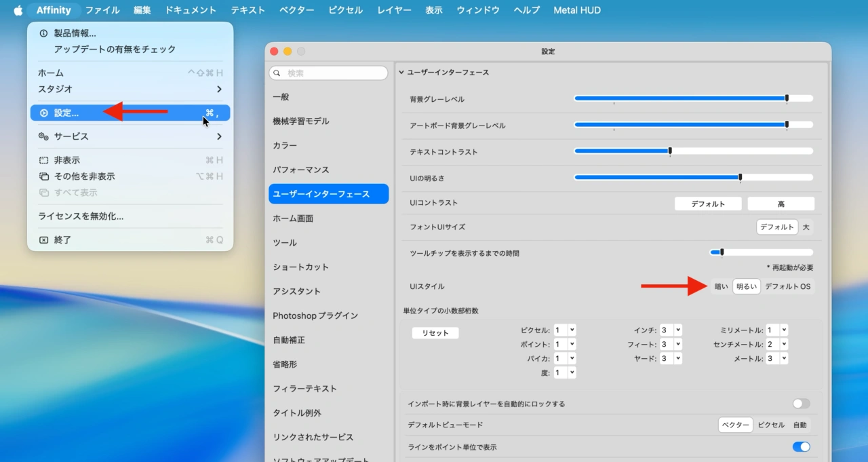The height and width of the screenshot is (462, 868).
Task: Click the hide icon next to 非表示
Action: pos(42,159)
